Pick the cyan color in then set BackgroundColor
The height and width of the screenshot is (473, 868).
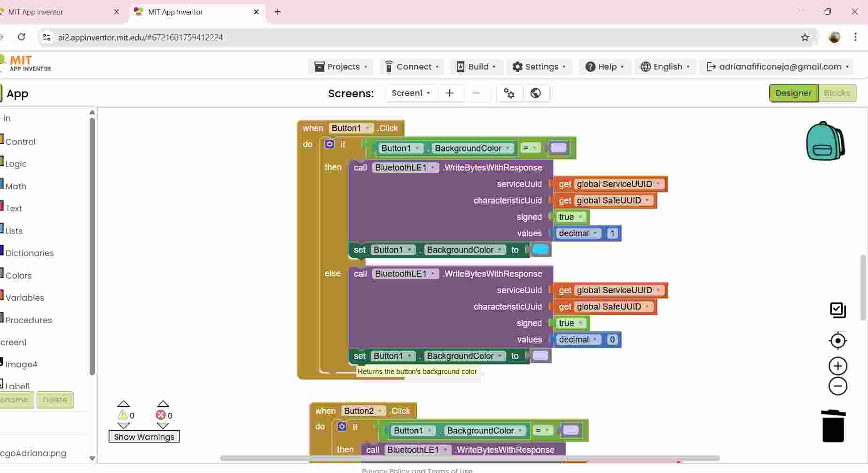(540, 249)
